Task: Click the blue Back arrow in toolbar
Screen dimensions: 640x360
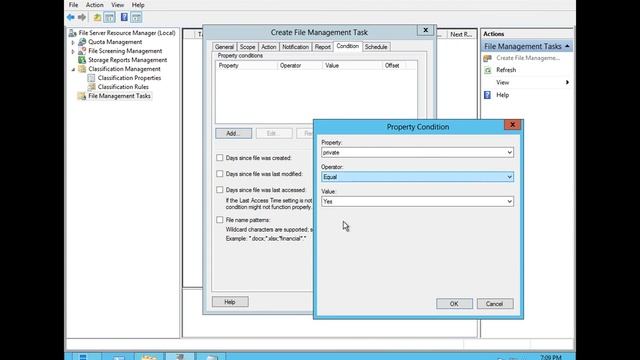Action: coord(71,17)
